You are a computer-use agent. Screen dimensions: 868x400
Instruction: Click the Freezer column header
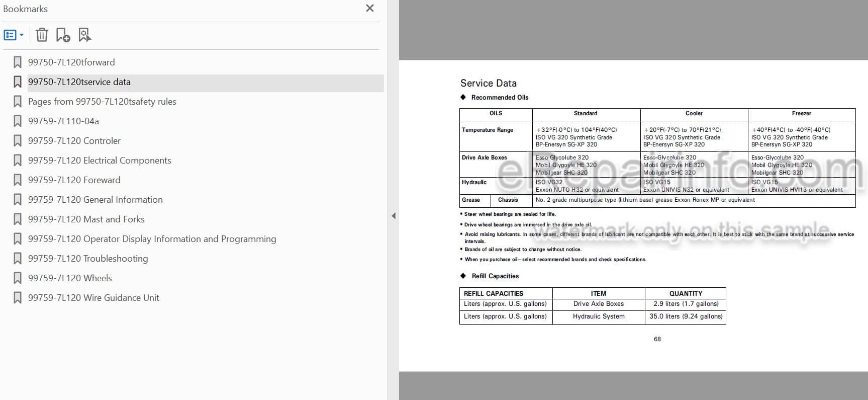[802, 114]
